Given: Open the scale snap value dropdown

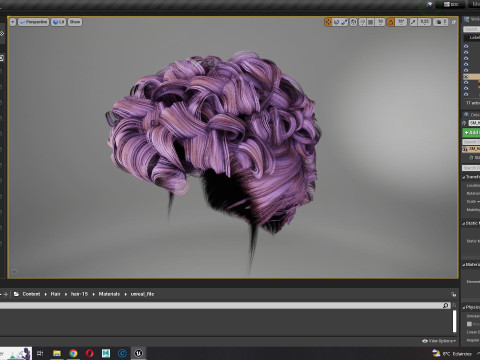Looking at the screenshot, I should (x=424, y=22).
